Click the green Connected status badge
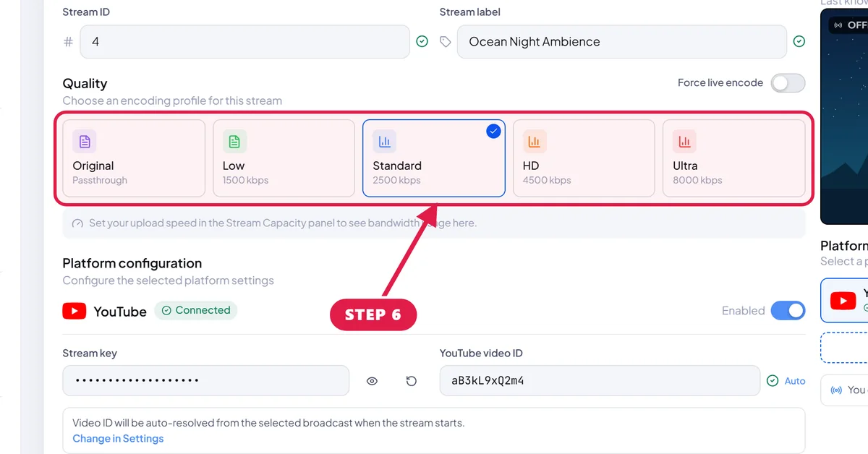This screenshot has width=868, height=454. tap(195, 311)
